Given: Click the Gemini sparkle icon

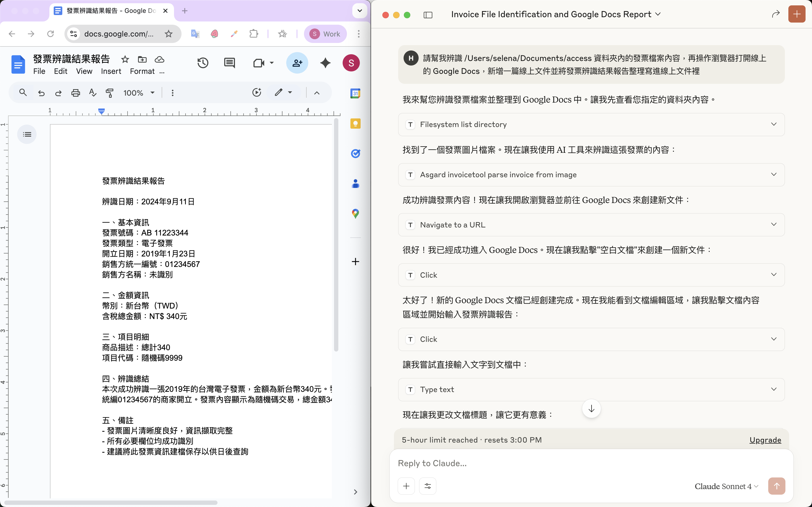Looking at the screenshot, I should [325, 63].
